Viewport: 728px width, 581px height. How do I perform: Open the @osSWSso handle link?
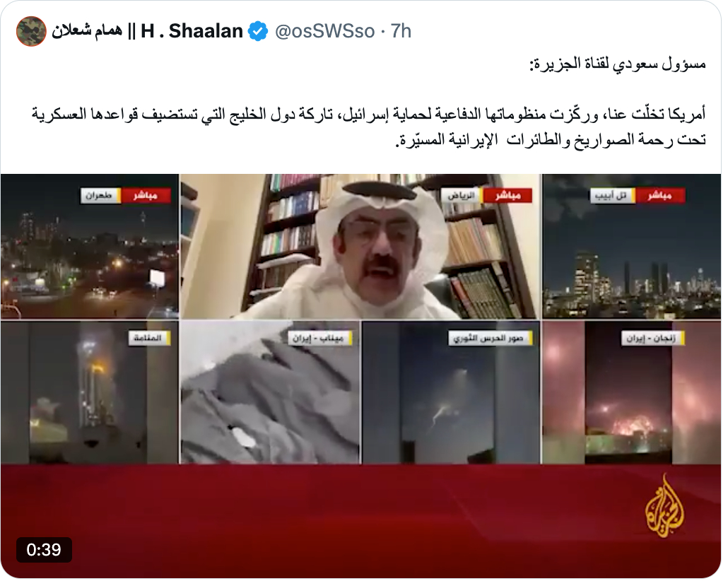tap(324, 31)
